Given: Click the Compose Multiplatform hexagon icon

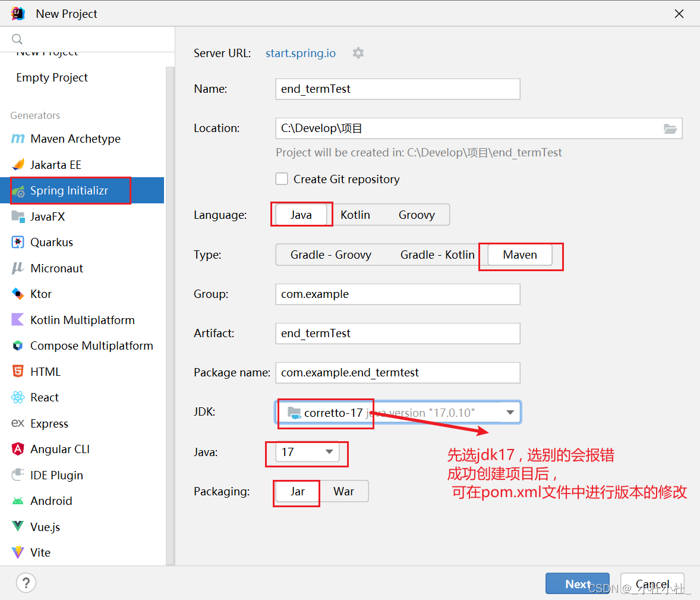Looking at the screenshot, I should 18,346.
